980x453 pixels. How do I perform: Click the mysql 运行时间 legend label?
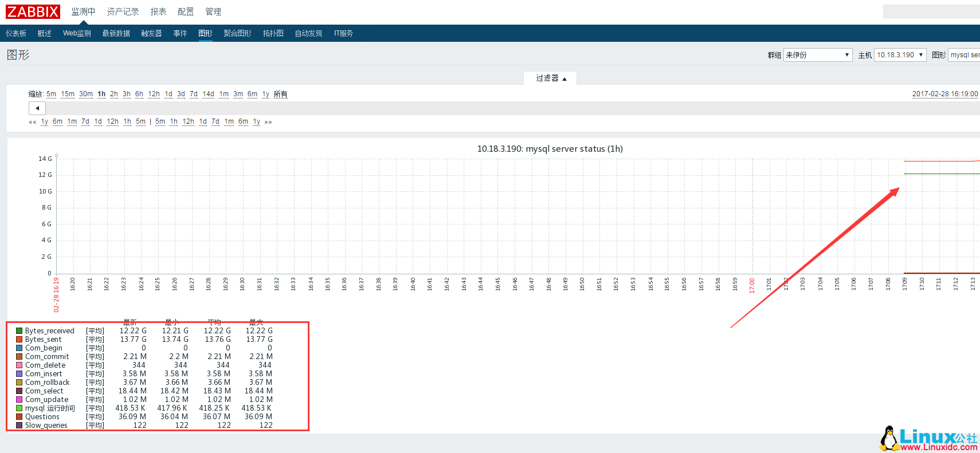[x=50, y=408]
